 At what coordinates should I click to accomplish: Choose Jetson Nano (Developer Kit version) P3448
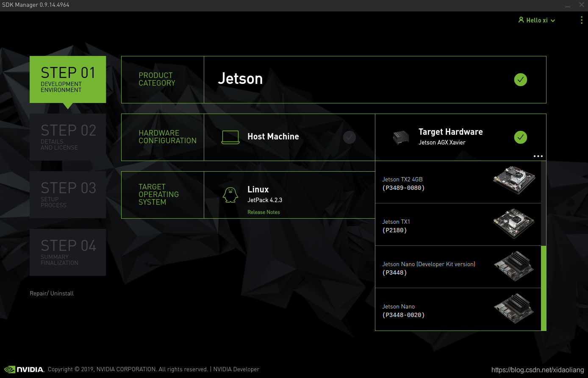458,267
